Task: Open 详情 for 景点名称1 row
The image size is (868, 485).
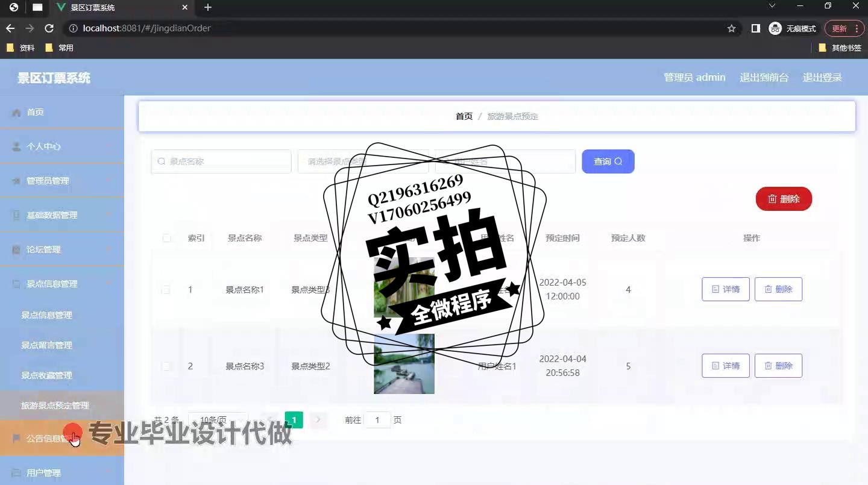Action: pos(726,289)
